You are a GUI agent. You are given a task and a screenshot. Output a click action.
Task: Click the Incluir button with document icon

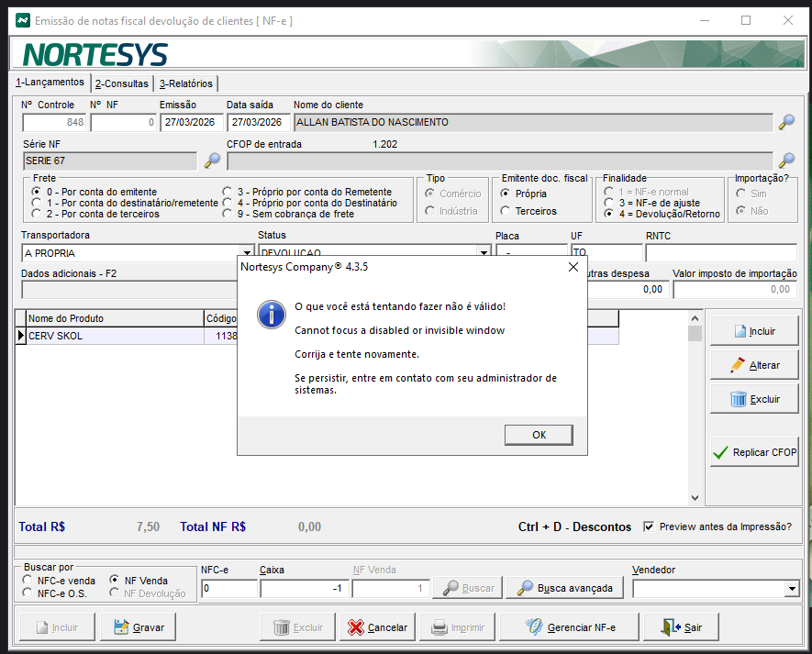[753, 331]
